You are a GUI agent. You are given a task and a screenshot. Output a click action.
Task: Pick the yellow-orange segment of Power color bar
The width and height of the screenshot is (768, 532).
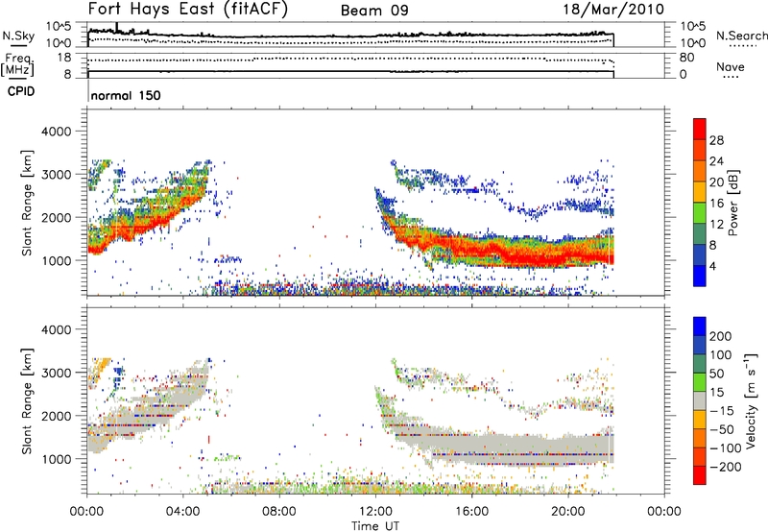point(700,192)
